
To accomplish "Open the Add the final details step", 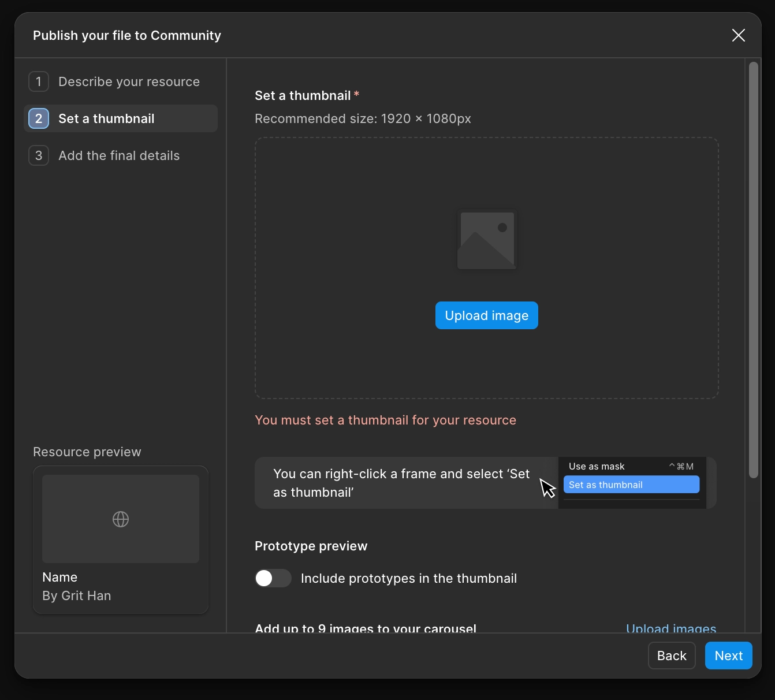I will point(119,155).
